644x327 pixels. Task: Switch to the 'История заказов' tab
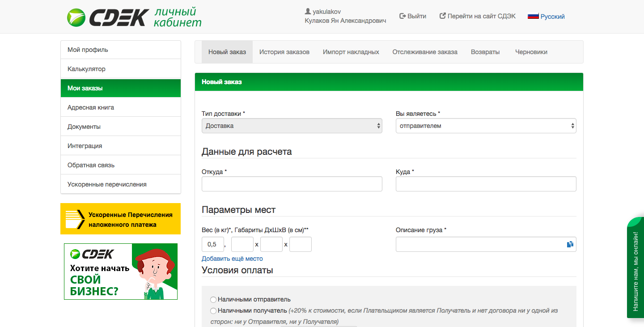(x=284, y=52)
